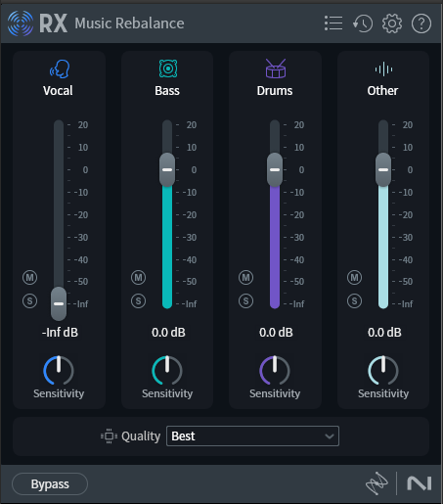Click the -30 mark on Vocal scale
Image resolution: width=443 pixels, height=504 pixels.
[x=81, y=238]
